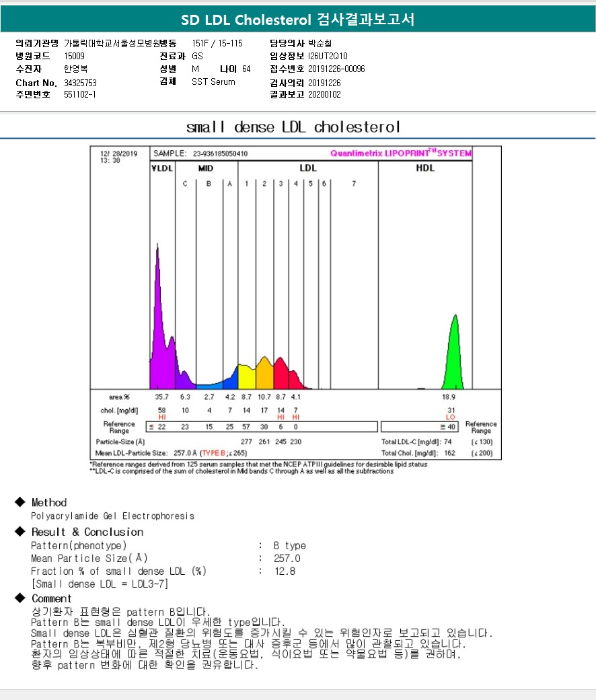Click the small dense LDL cholesterol heading
Viewport: 596px width, 700px height.
[293, 127]
